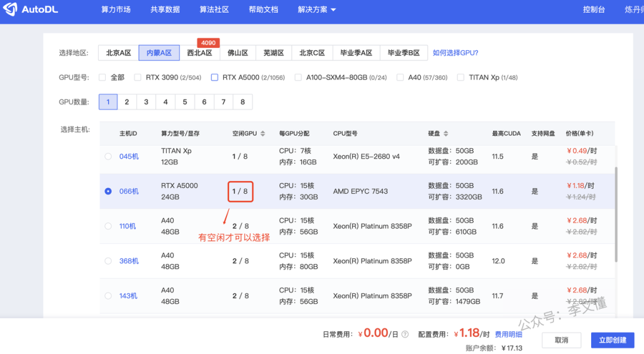This screenshot has width=644, height=354.
Task: Click the host list vertical scrollbar
Action: pyautogui.click(x=616, y=214)
